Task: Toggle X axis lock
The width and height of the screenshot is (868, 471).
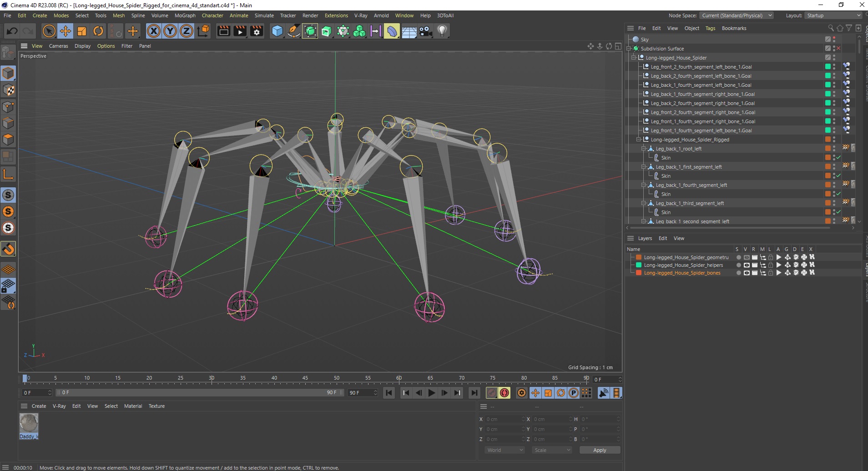Action: pyautogui.click(x=154, y=31)
